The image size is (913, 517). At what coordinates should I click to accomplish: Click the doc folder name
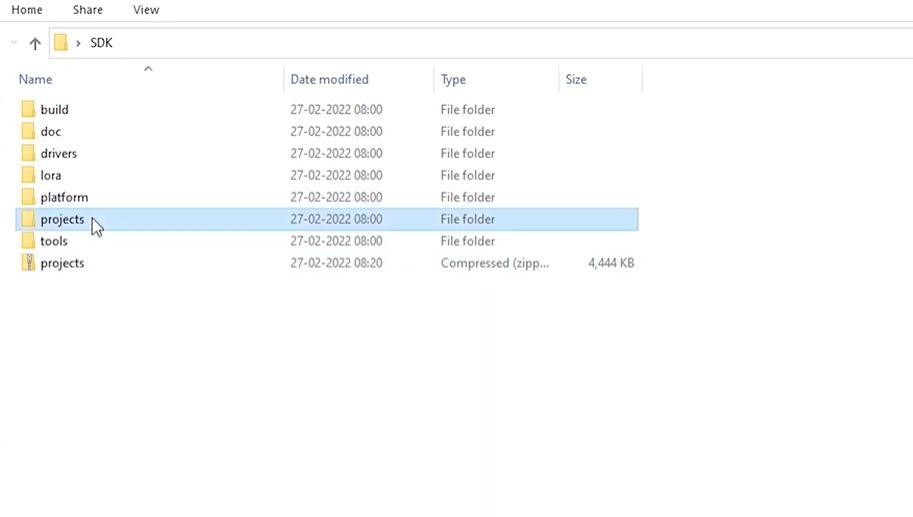pyautogui.click(x=51, y=132)
